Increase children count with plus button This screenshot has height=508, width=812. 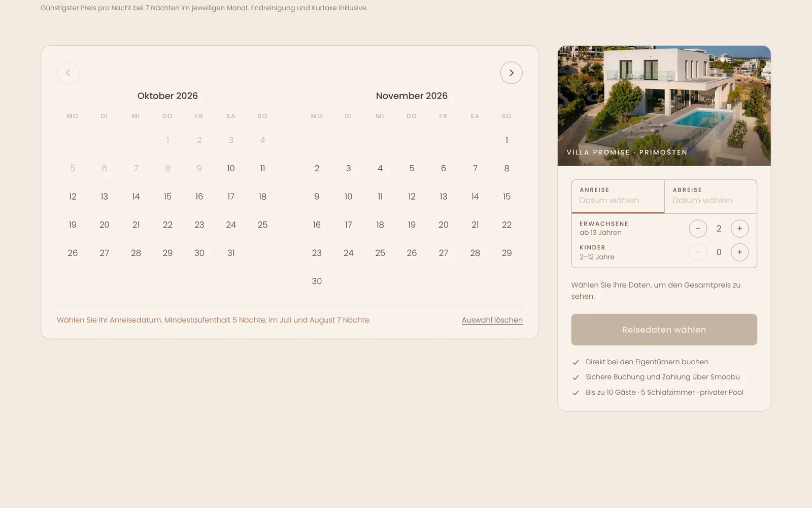coord(739,252)
